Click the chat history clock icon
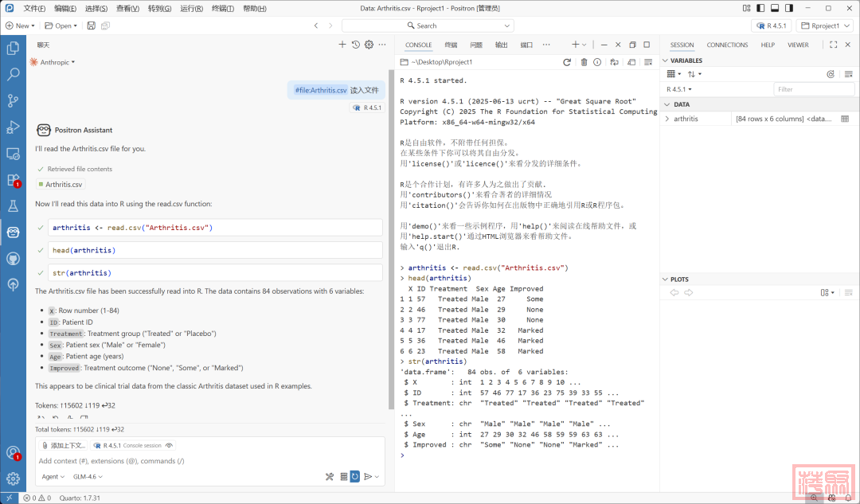The height and width of the screenshot is (504, 860). pyautogui.click(x=356, y=45)
